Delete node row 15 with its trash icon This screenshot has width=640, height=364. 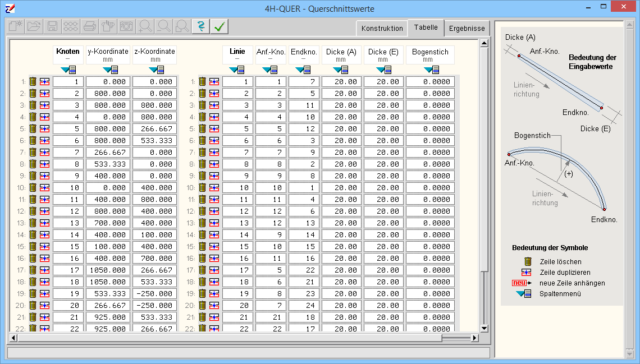[33, 247]
